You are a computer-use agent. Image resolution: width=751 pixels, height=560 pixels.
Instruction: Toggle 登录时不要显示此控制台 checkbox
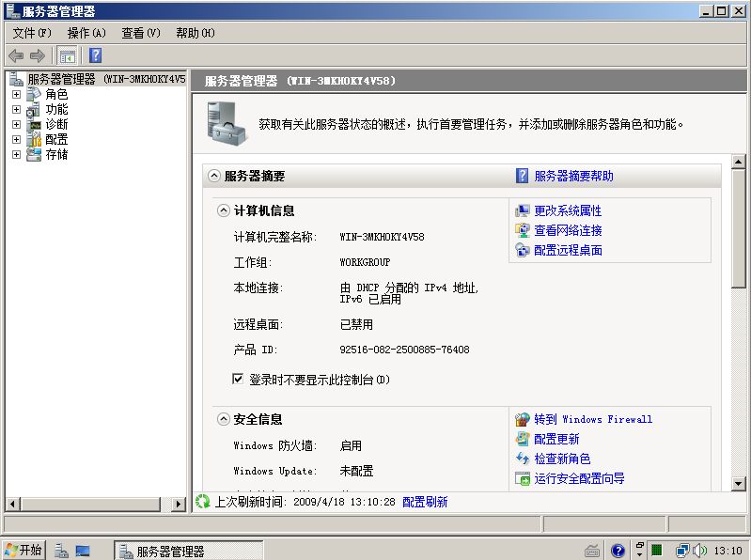tap(238, 379)
